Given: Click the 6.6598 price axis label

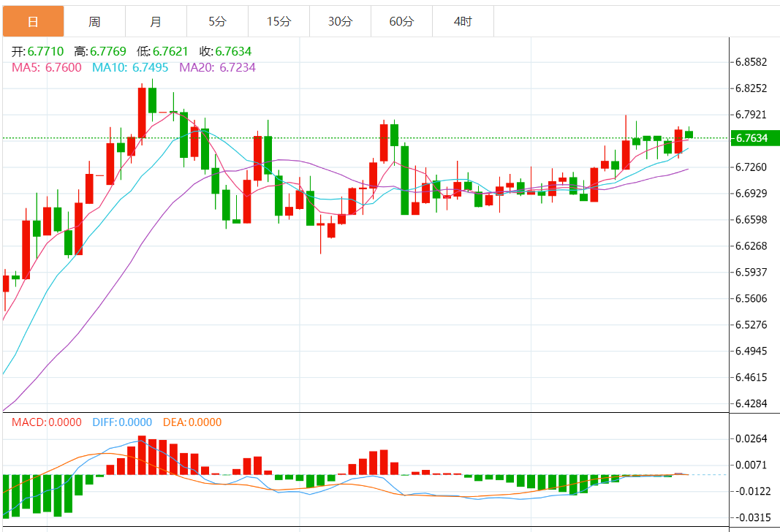Looking at the screenshot, I should coord(751,220).
